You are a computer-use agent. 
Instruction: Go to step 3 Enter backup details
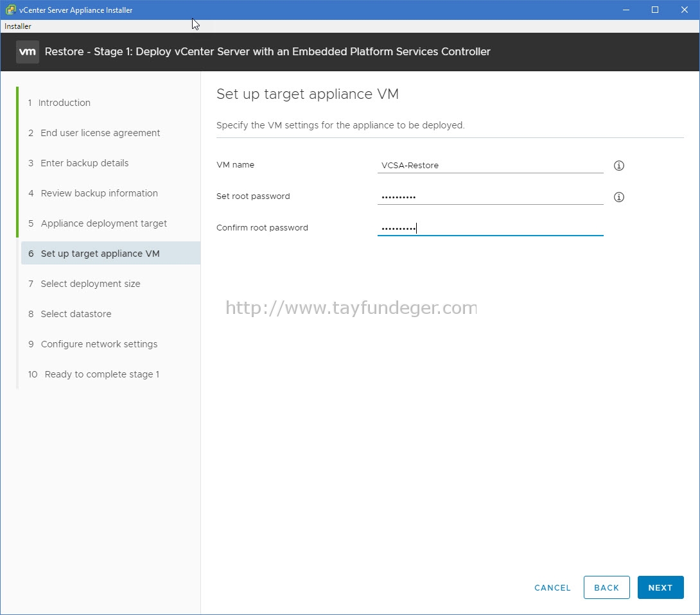(x=78, y=163)
